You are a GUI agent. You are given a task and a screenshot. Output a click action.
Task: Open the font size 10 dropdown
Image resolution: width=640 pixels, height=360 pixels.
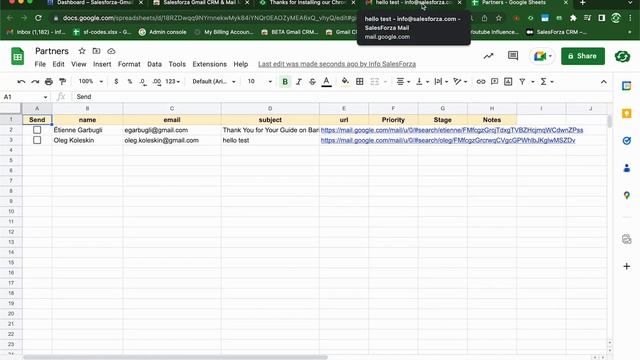click(260, 82)
